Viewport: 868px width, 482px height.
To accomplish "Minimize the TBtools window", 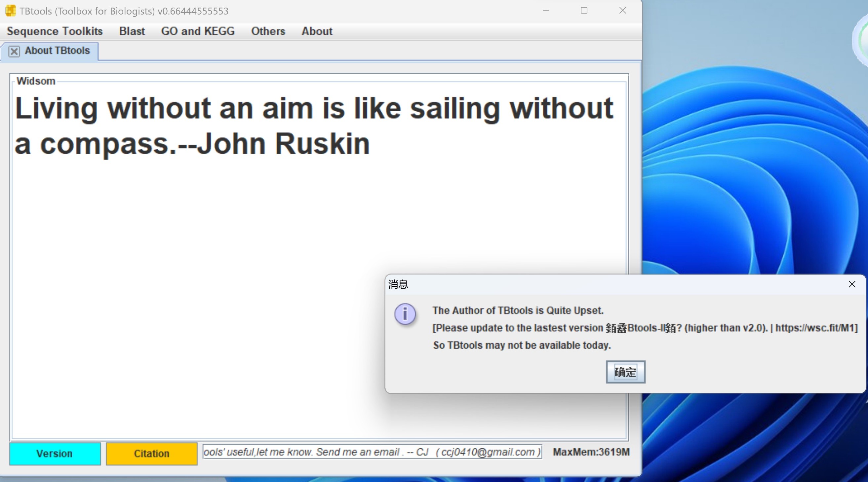I will pos(546,11).
